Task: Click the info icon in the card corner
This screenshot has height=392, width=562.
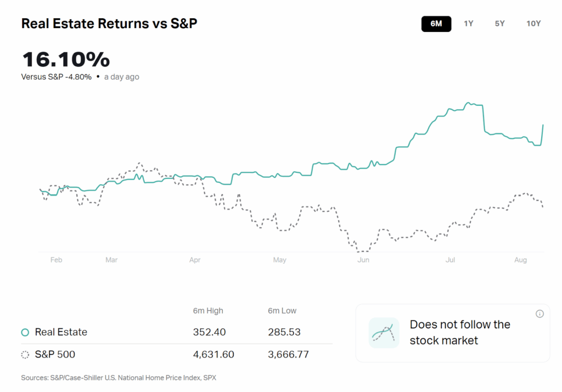Action: (539, 314)
